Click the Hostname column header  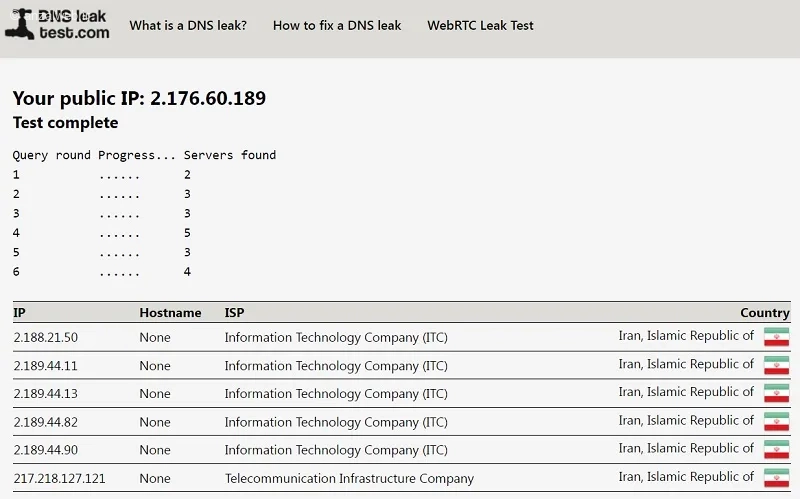point(170,312)
